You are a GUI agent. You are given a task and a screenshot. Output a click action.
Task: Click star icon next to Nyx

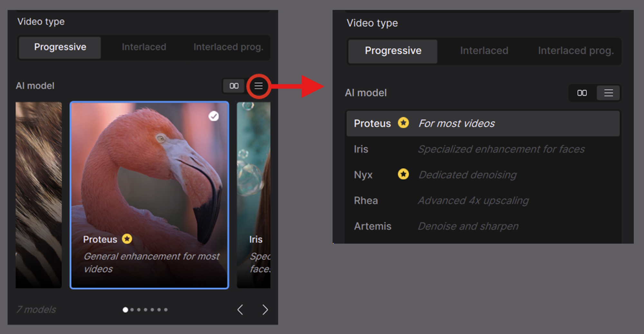coord(403,174)
